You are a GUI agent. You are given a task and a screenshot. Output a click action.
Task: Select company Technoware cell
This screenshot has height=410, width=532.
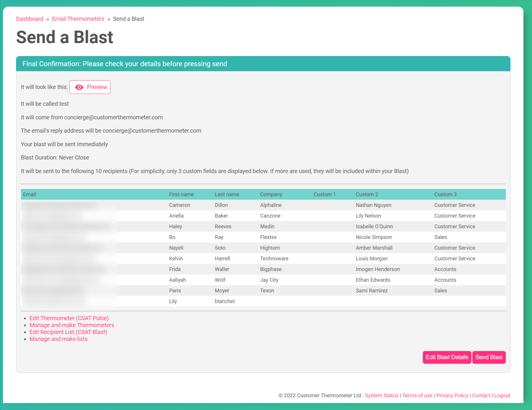(274, 259)
